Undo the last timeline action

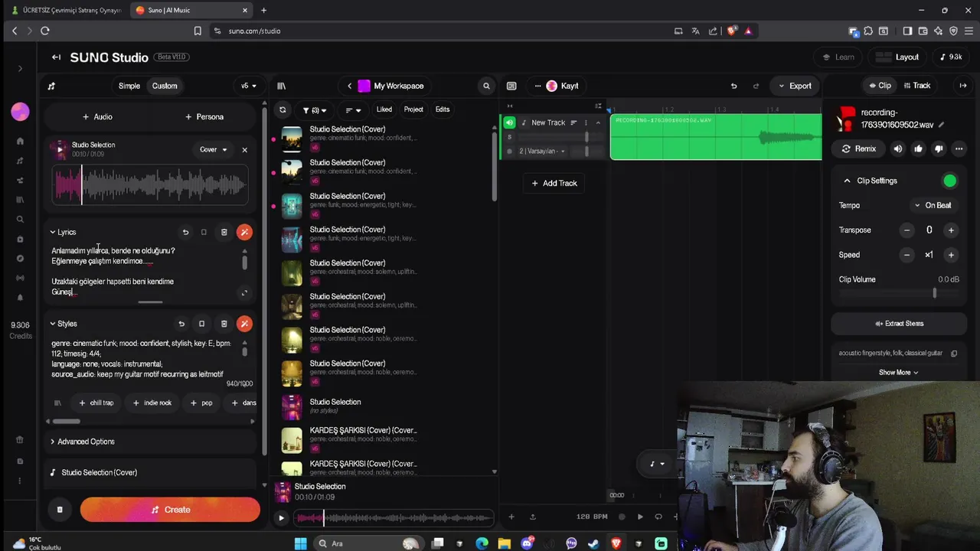coord(733,86)
